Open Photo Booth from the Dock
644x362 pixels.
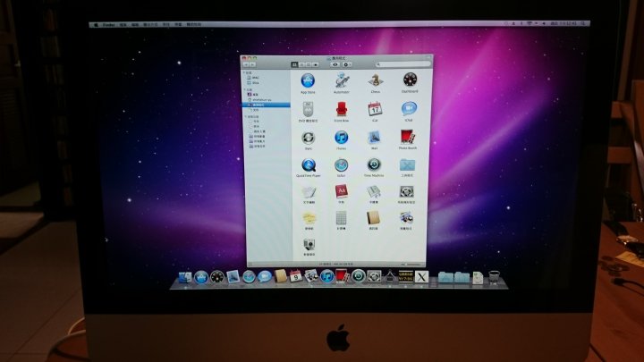(x=342, y=276)
